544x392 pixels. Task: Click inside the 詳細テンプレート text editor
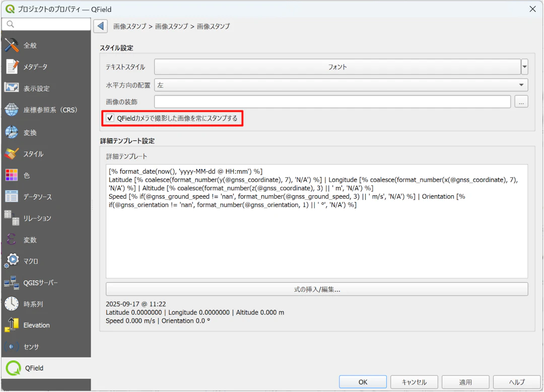(x=317, y=221)
